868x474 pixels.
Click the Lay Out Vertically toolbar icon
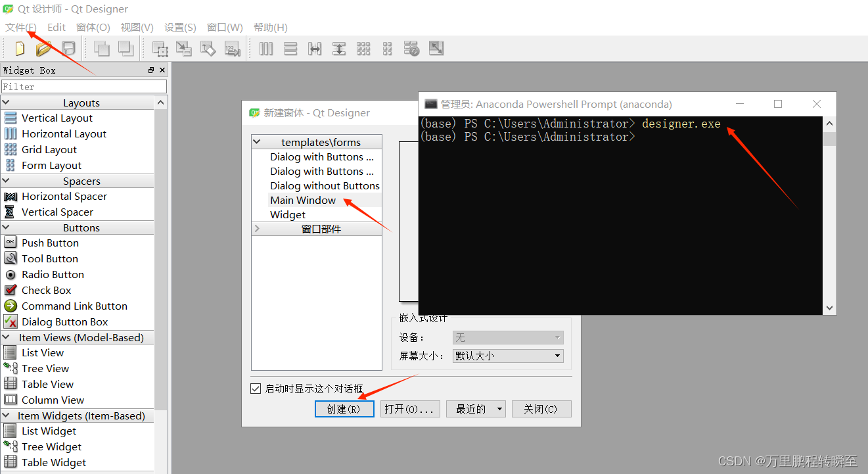pos(290,48)
